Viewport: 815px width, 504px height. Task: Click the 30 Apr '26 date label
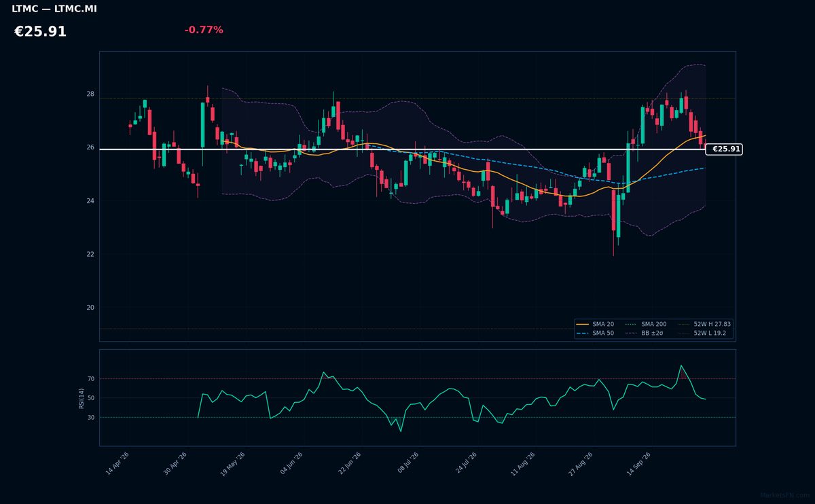tap(175, 463)
